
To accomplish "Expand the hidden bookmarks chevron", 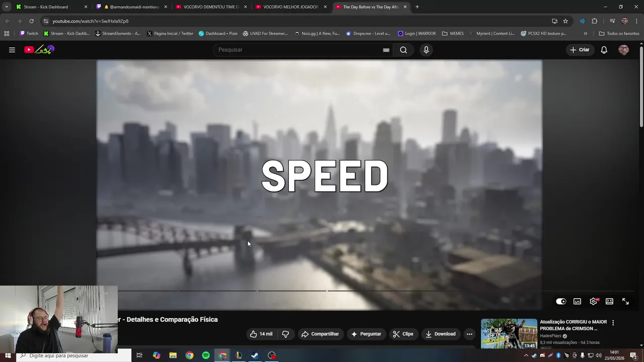I will tap(585, 33).
